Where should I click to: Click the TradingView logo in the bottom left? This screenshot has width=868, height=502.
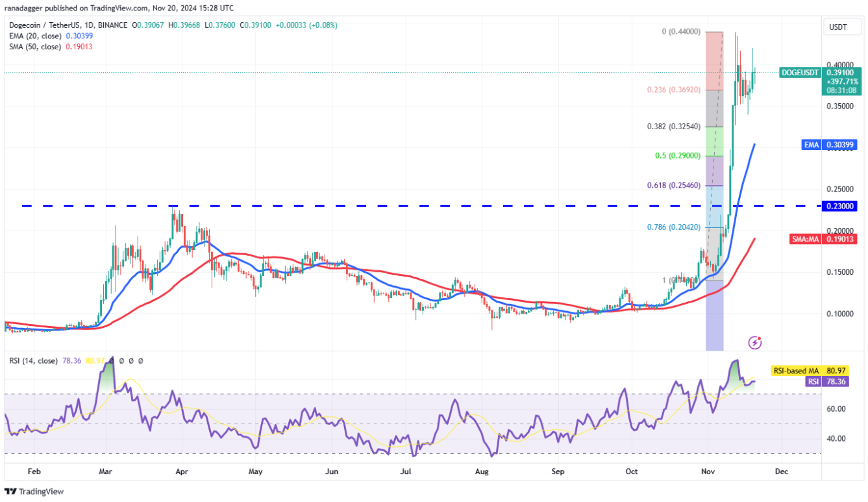tap(32, 492)
